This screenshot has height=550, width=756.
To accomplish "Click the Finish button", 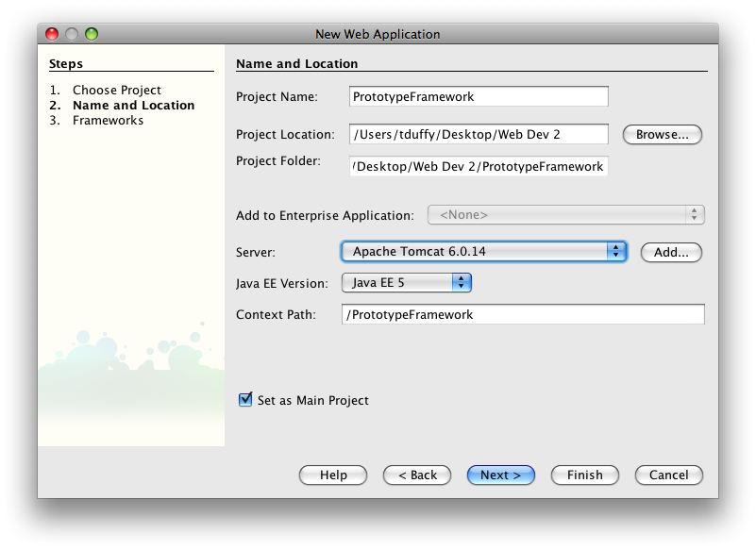I will click(585, 475).
